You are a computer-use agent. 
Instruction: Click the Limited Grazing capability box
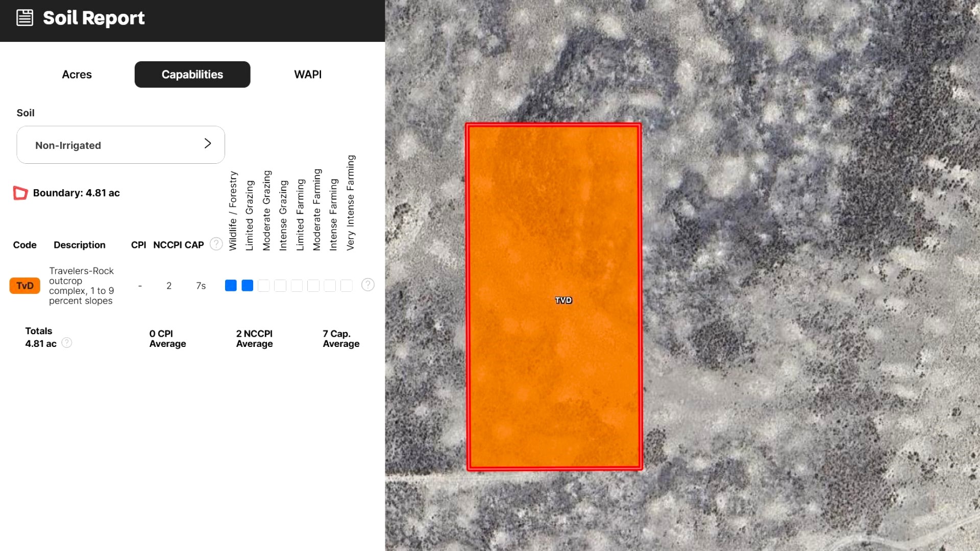(248, 286)
